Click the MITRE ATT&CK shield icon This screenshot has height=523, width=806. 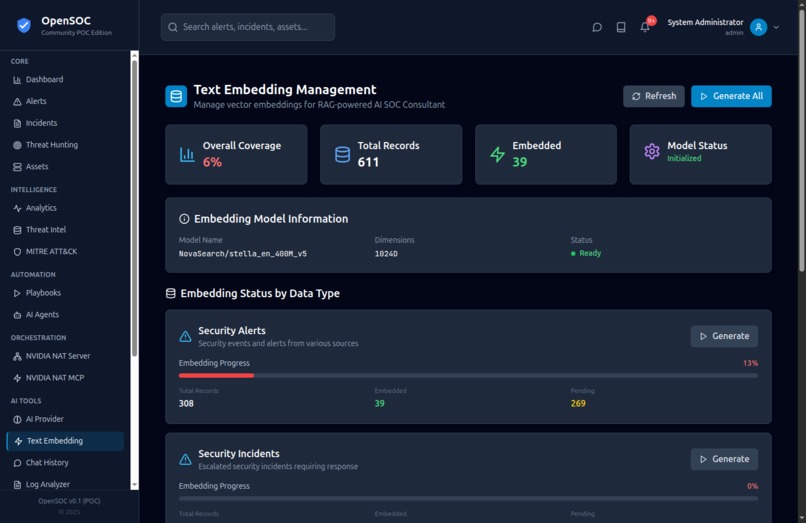pos(17,252)
